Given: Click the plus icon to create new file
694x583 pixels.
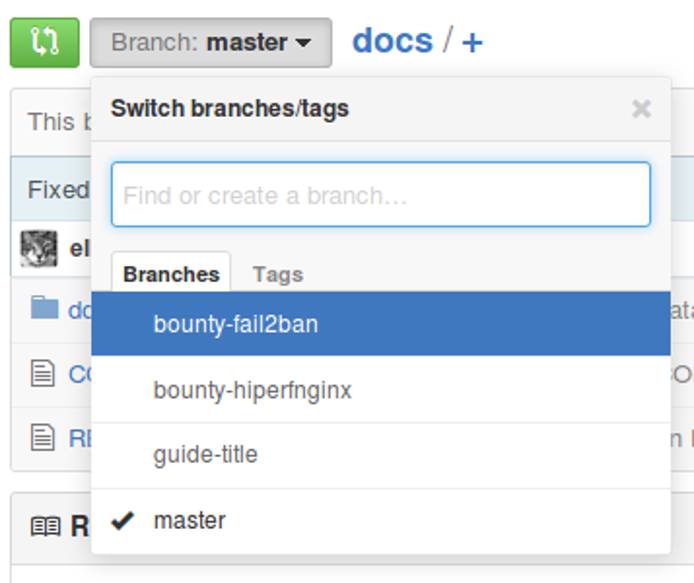Looking at the screenshot, I should coord(472,43).
